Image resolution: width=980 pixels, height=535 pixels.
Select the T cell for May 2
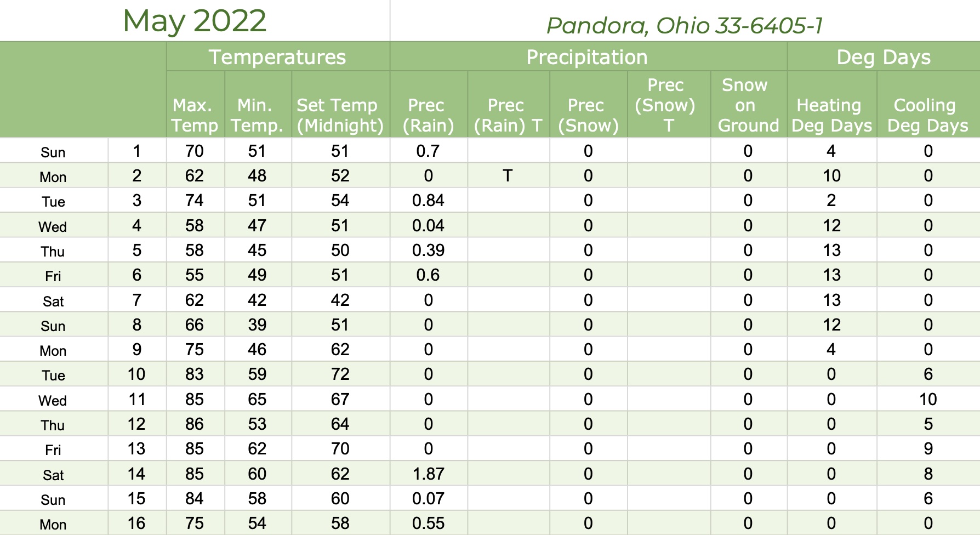(508, 176)
